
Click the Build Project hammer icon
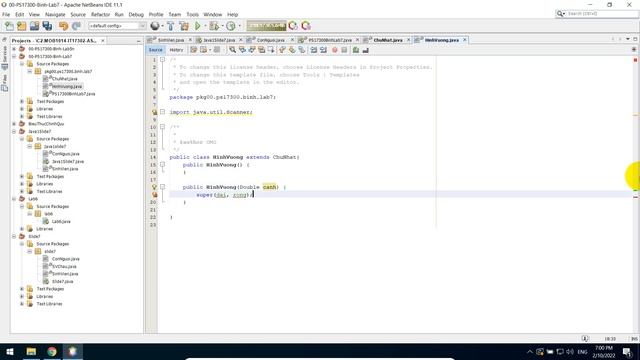[171, 26]
